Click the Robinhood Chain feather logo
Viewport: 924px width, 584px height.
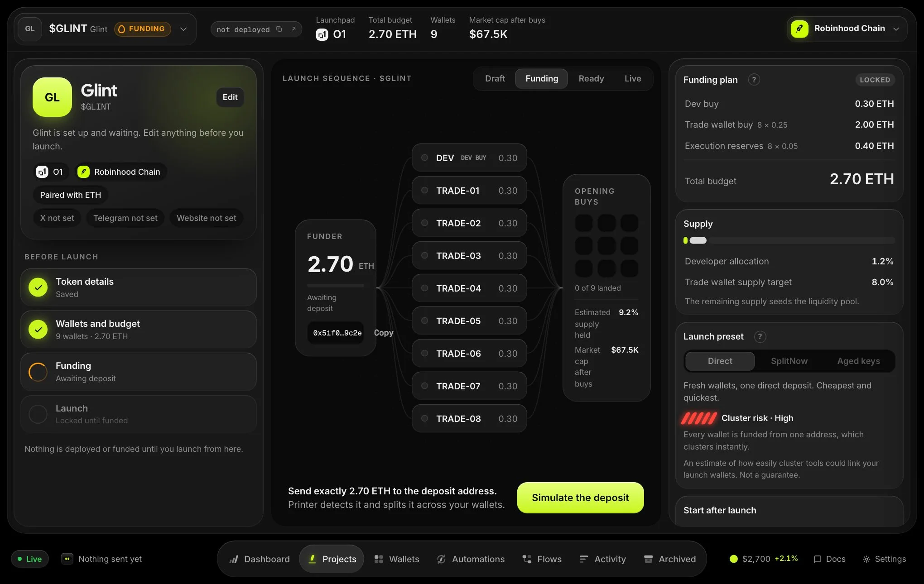(x=799, y=29)
